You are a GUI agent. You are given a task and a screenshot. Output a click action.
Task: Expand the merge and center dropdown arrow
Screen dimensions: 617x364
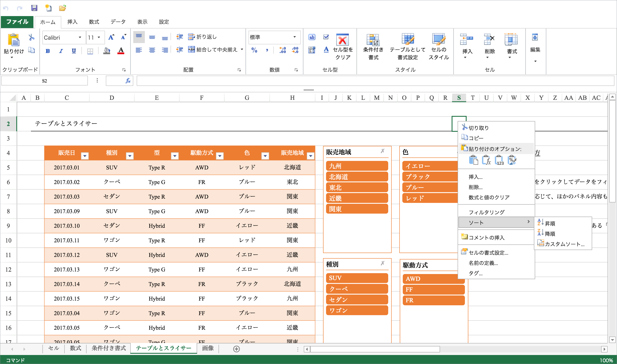[x=242, y=49]
